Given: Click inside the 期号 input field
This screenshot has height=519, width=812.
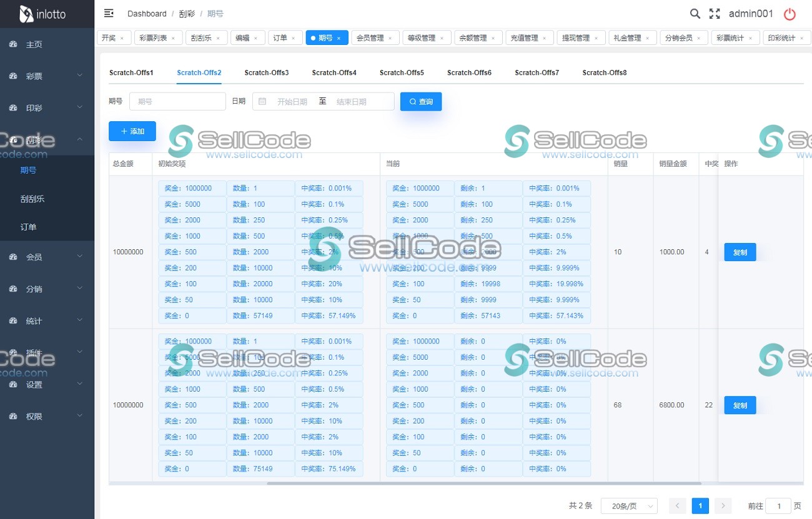Looking at the screenshot, I should pos(177,101).
